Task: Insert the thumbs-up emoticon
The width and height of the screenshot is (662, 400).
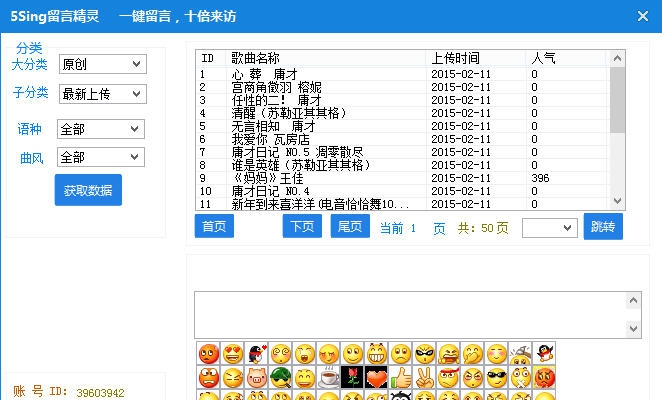Action: click(401, 378)
